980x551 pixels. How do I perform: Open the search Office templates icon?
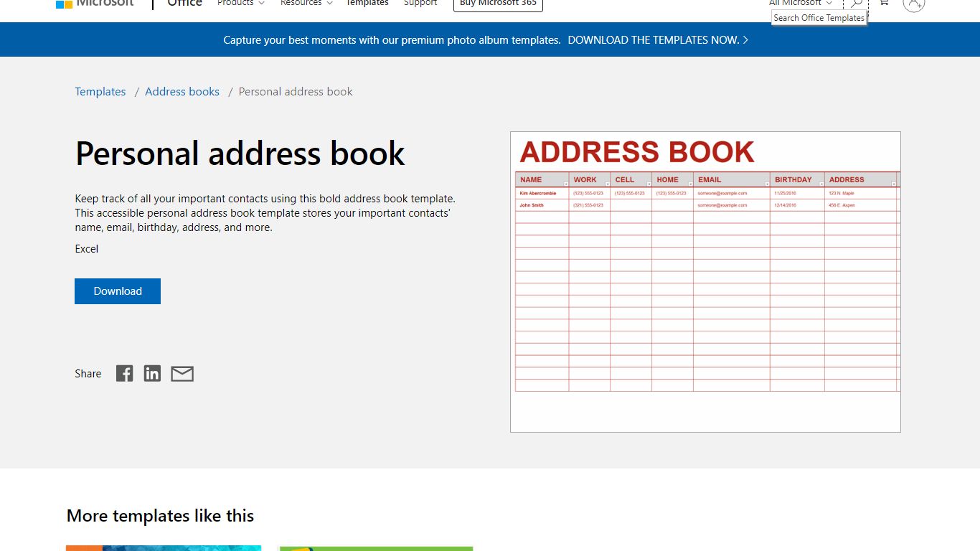856,3
